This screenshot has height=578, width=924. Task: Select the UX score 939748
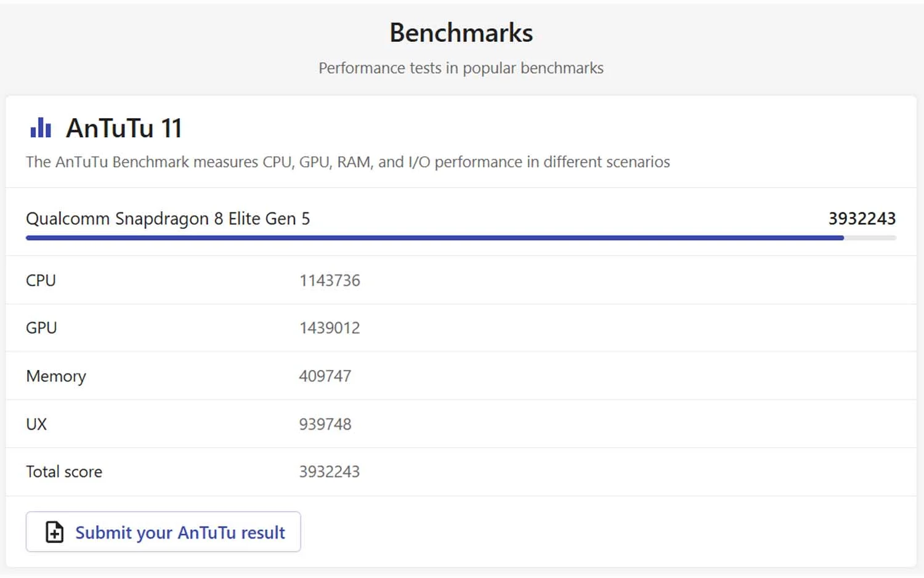pos(325,424)
